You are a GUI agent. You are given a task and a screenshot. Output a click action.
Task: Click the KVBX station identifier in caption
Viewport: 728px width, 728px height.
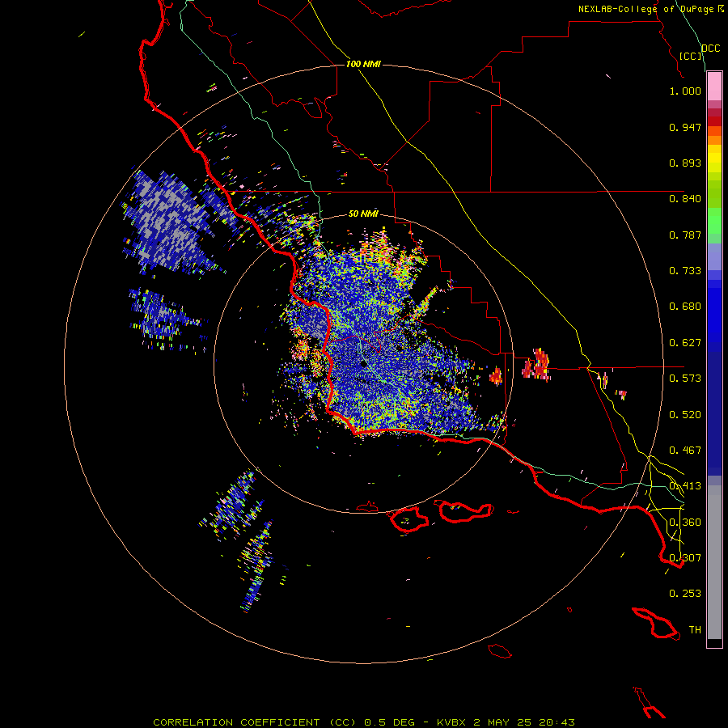click(x=451, y=722)
